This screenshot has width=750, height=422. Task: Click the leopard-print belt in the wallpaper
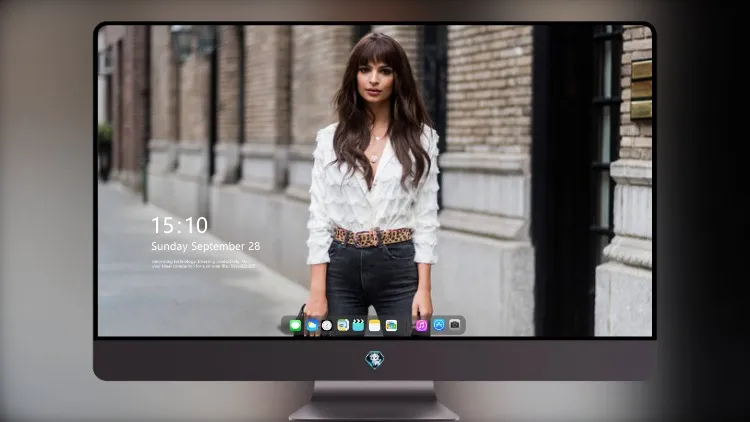coord(373,237)
